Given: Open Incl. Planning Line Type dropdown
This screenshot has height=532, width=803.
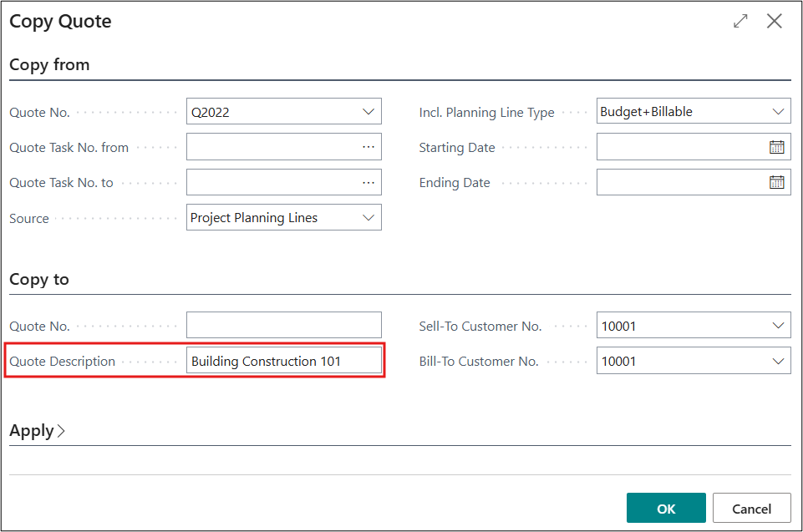Looking at the screenshot, I should [x=778, y=112].
